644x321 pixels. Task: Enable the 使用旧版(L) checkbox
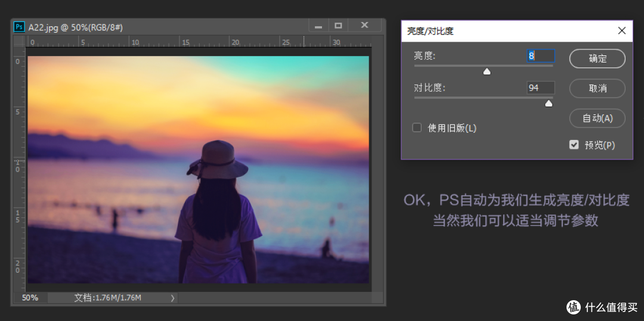click(417, 128)
